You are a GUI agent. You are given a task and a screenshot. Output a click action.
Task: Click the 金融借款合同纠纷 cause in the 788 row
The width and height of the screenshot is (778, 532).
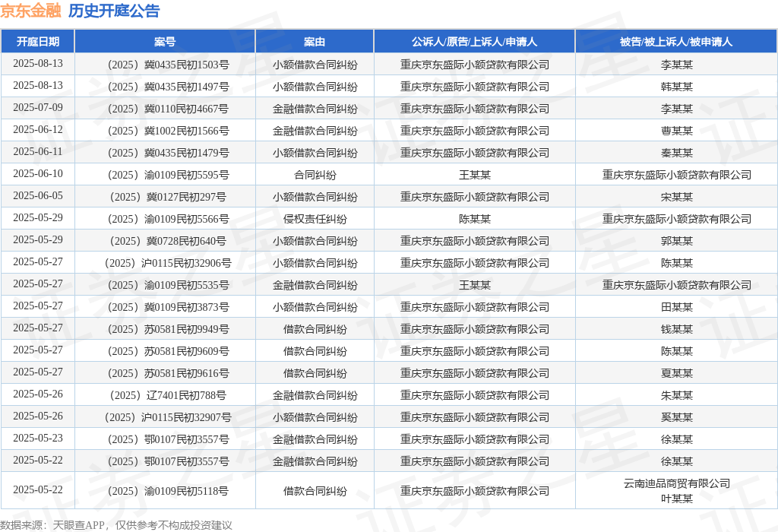315,395
